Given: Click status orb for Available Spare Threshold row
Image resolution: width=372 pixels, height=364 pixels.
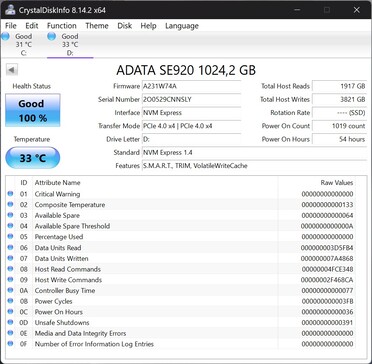Looking at the screenshot, I should [10, 226].
